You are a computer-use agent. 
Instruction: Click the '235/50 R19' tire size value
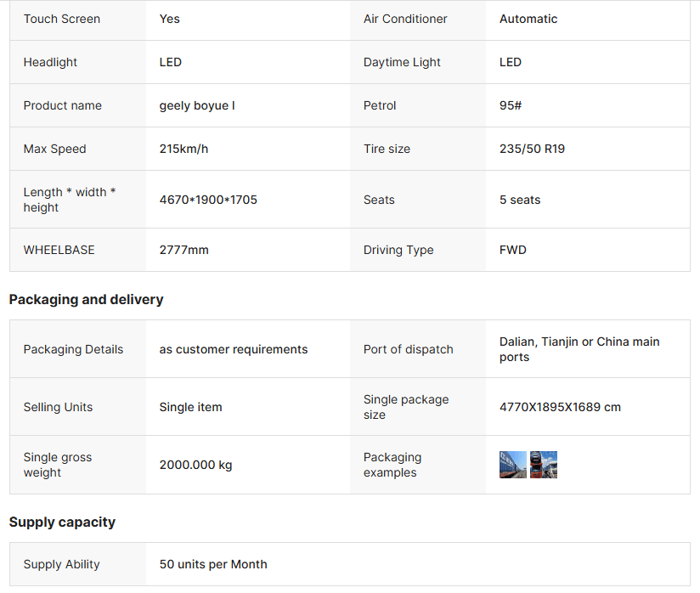[x=532, y=149]
